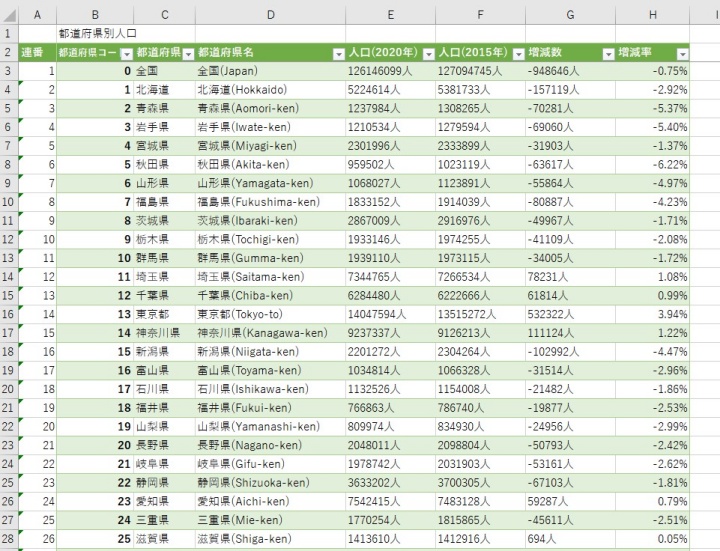Open filter dropdown for 人口(2015年) column
The image size is (720, 551).
click(x=518, y=54)
